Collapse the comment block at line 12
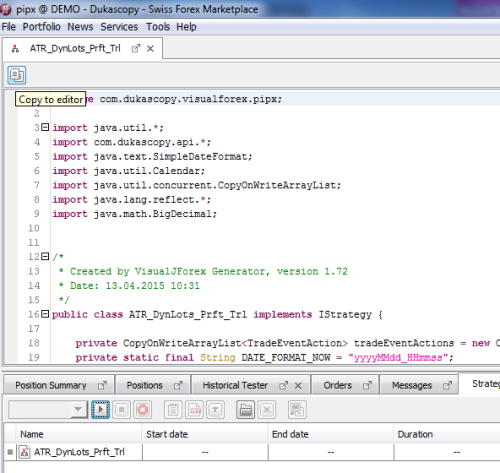The image size is (500, 473). click(x=45, y=256)
